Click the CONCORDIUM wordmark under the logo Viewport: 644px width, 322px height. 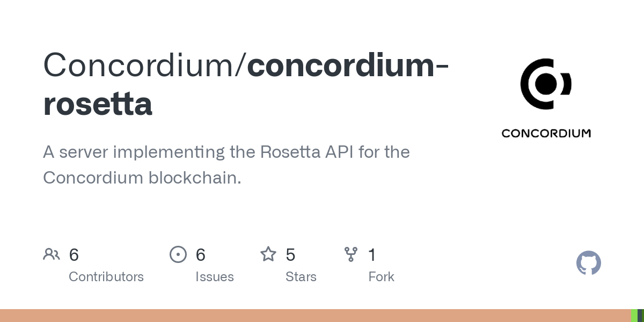coord(546,133)
